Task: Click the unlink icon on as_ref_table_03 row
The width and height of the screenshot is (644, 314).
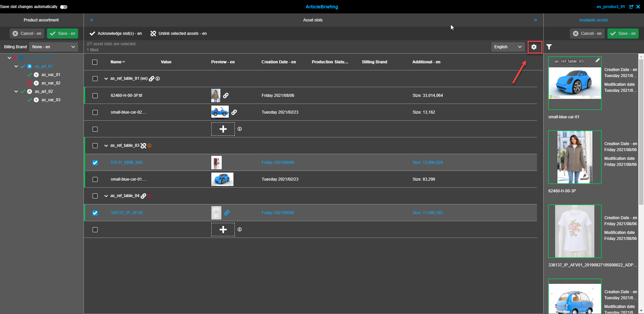Action: pos(144,145)
